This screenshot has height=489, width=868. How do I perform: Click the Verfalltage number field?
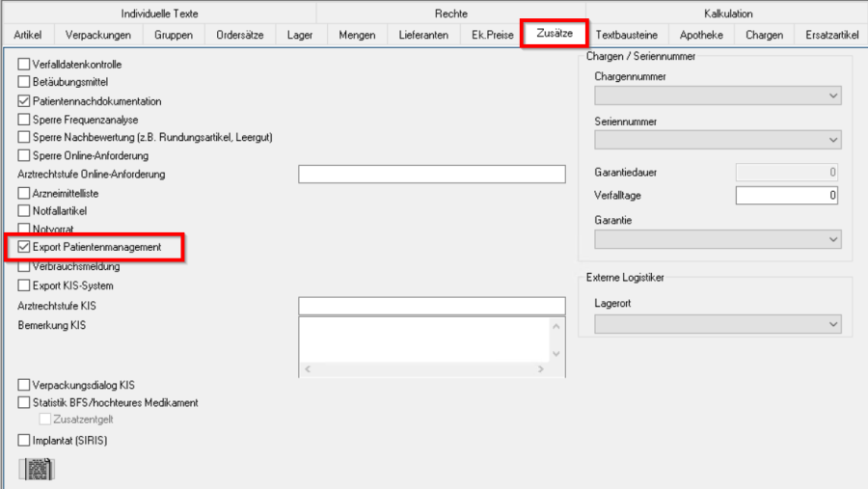point(787,196)
